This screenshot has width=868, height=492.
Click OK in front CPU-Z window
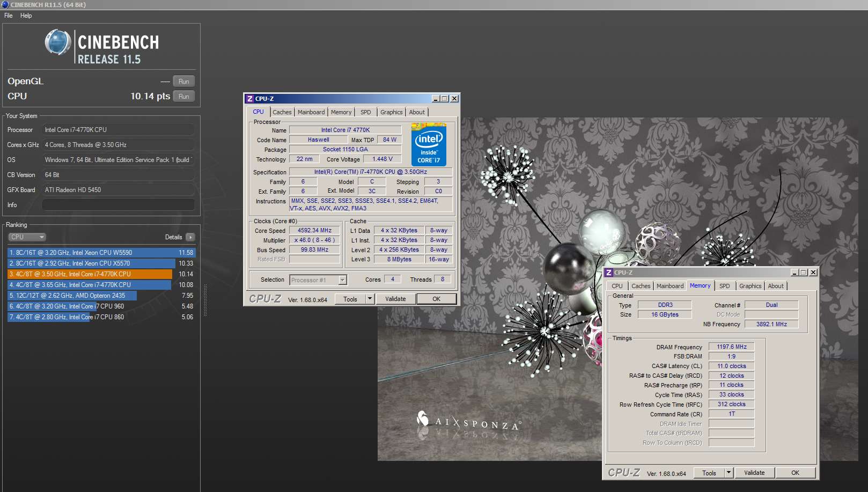point(437,299)
